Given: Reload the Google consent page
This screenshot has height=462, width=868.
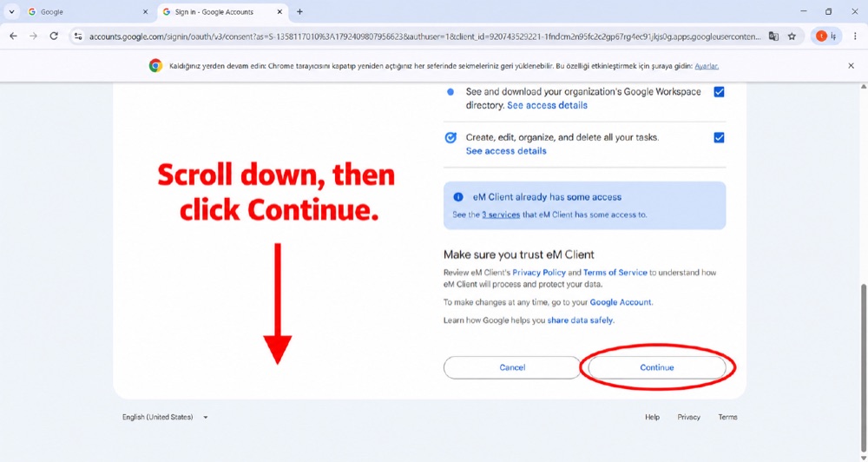Looking at the screenshot, I should point(54,36).
